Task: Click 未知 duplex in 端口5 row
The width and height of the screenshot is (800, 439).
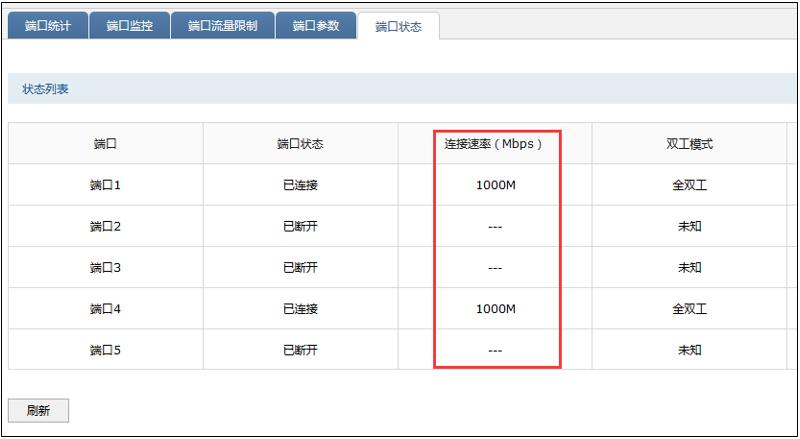Action: 689,350
